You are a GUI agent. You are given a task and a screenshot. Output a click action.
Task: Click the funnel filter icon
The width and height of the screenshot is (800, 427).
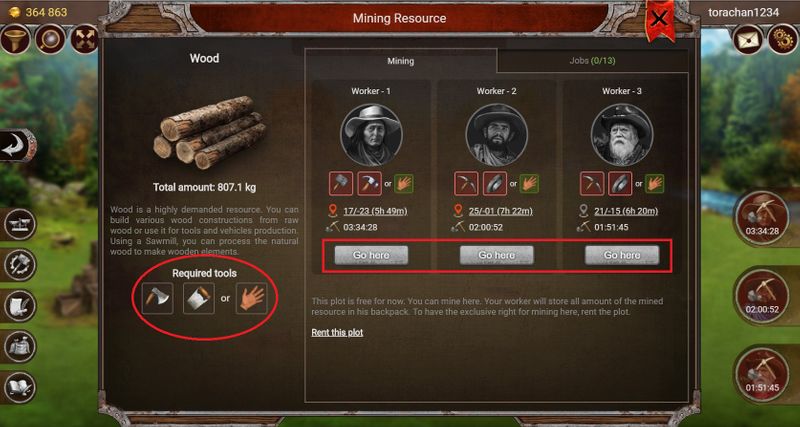click(15, 40)
